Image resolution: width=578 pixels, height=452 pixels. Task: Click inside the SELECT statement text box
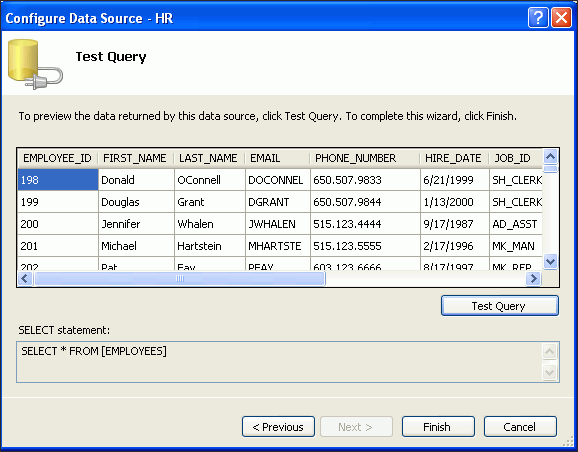[x=279, y=362]
